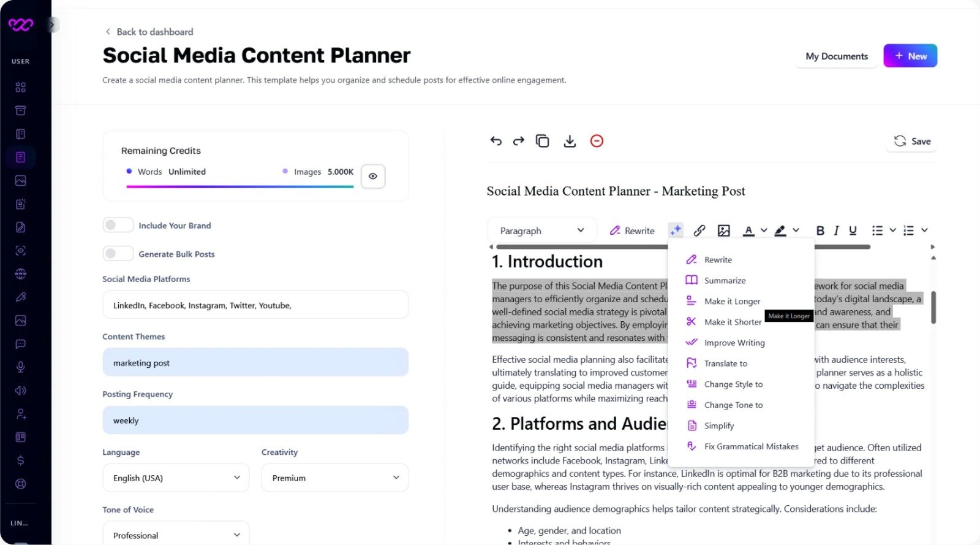Click the globe icon in sidebar

click(x=20, y=273)
